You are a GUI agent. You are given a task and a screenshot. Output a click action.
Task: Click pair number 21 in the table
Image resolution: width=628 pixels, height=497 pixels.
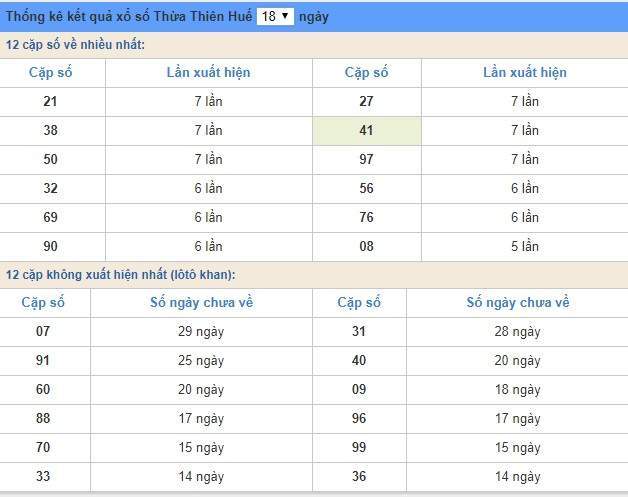pos(51,101)
